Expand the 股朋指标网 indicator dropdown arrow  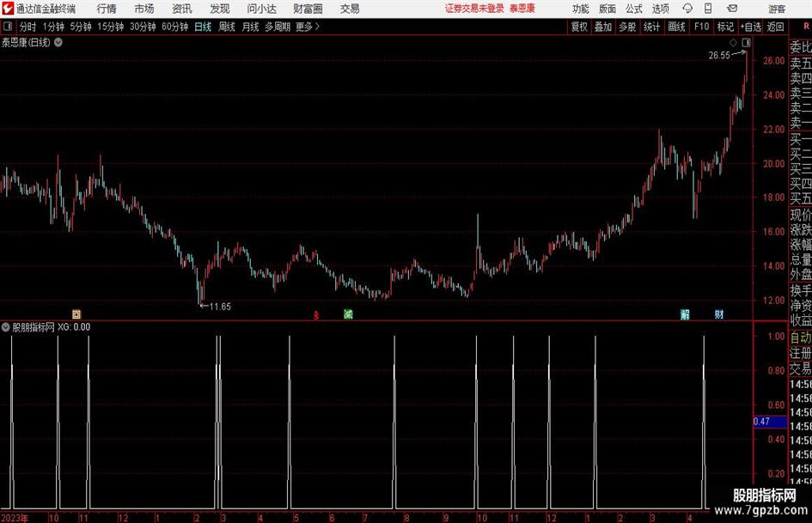click(5, 327)
